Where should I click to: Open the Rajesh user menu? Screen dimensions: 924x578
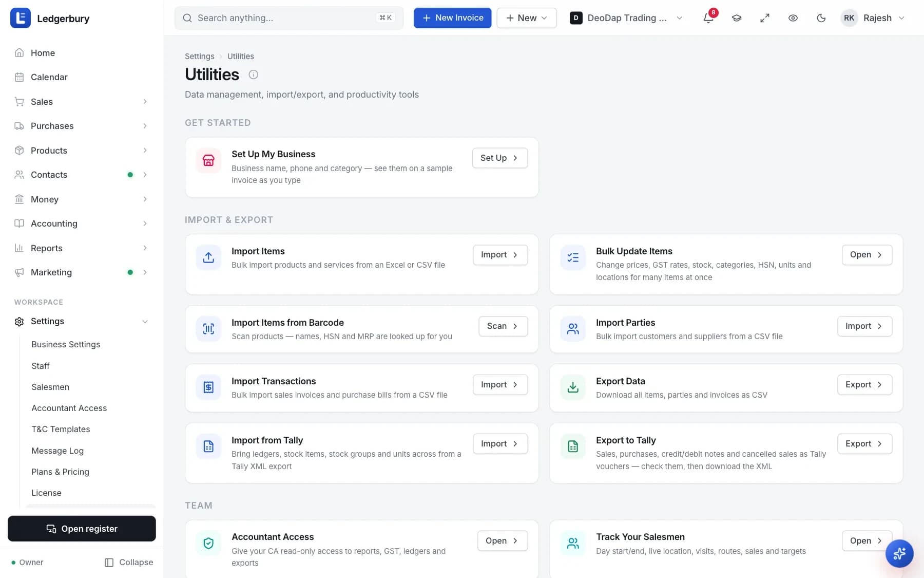pos(874,18)
